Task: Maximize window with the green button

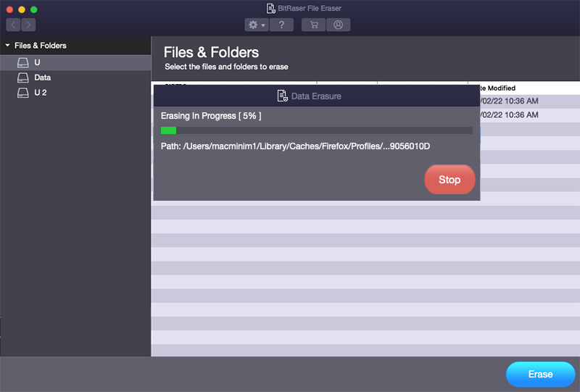Action: [33, 9]
